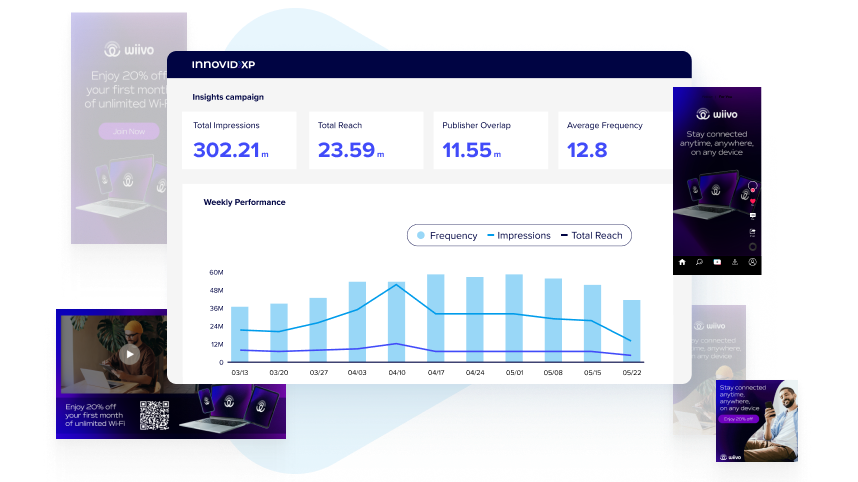Image resolution: width=858 pixels, height=482 pixels.
Task: Click the 03/27 date axis label
Action: 318,373
